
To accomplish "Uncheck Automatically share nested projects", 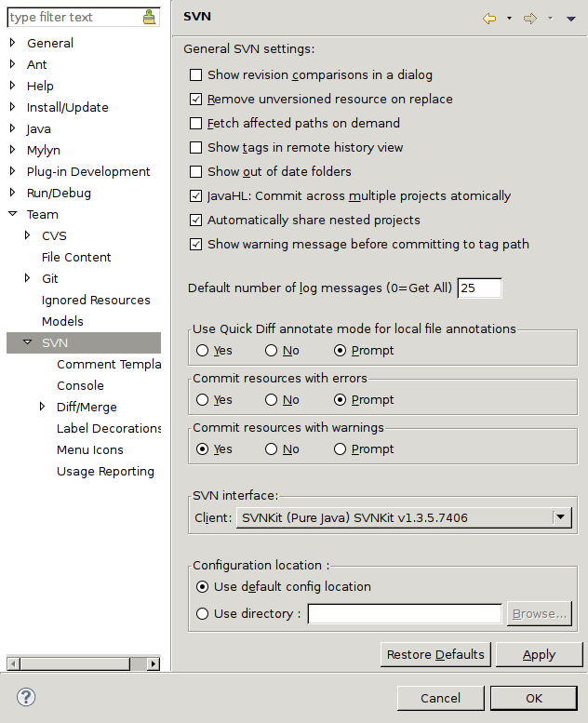I will click(x=196, y=220).
